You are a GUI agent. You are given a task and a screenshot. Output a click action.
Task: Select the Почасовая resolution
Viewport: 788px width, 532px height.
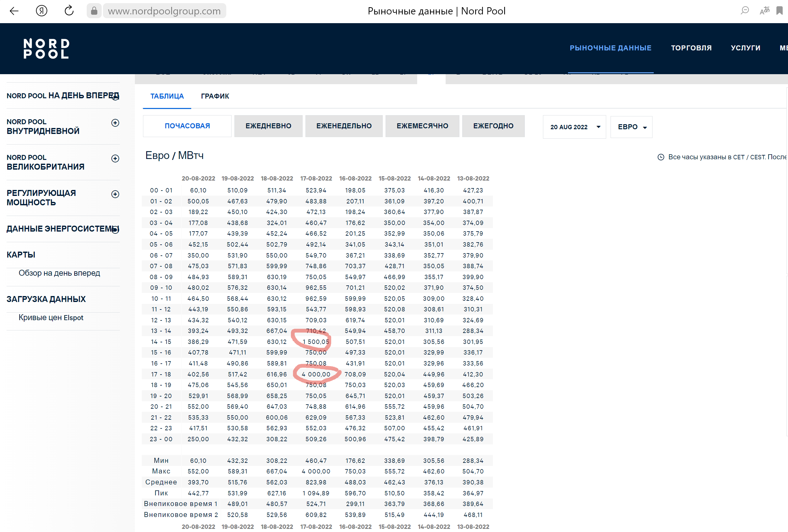(x=187, y=126)
